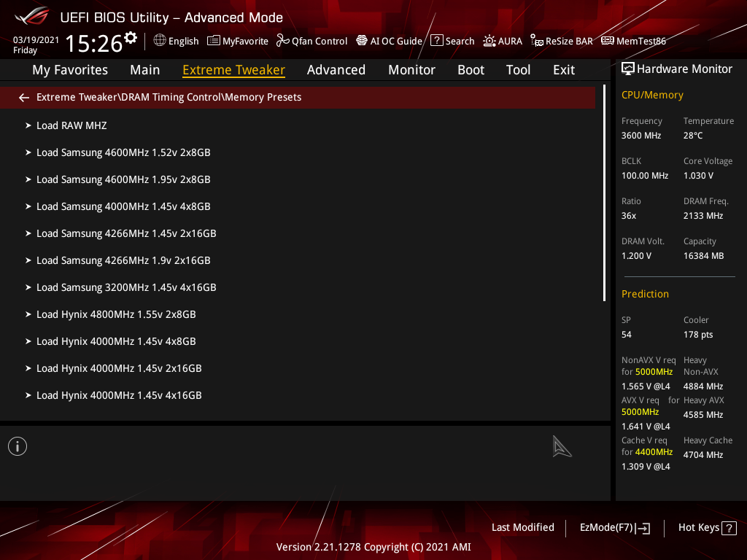Viewport: 747px width, 560px height.
Task: Click the Prediction section heading
Action: [x=645, y=294]
